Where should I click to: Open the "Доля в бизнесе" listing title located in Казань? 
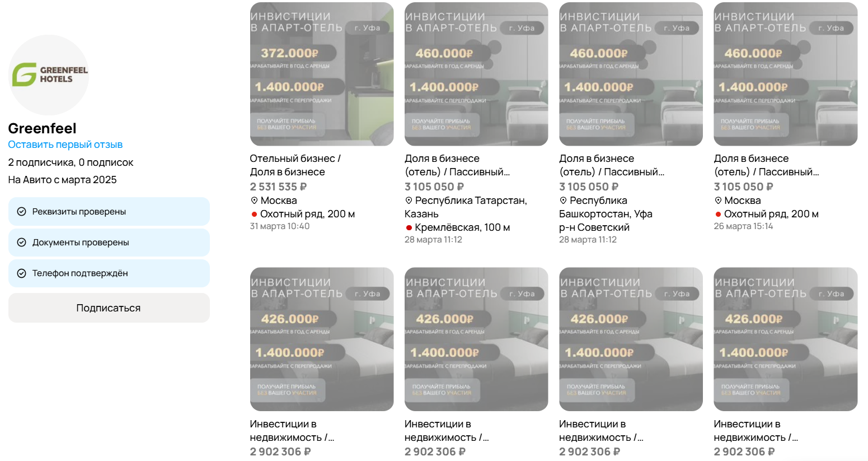point(457,165)
